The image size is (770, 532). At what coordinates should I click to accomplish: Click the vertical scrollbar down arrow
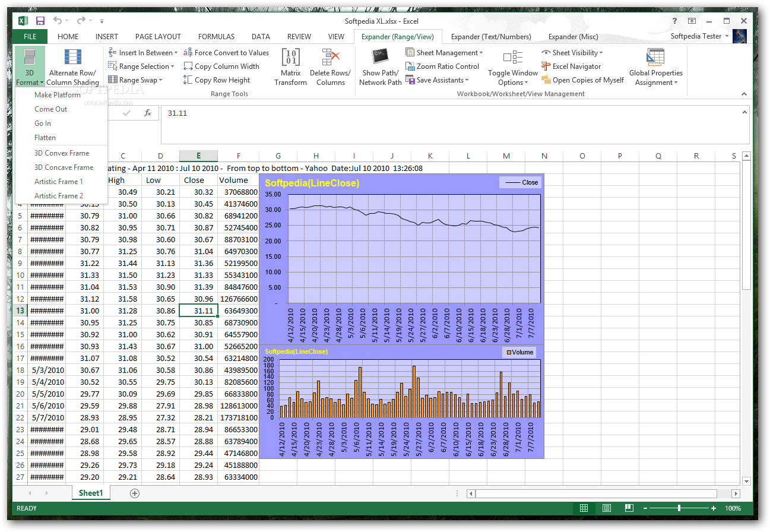(747, 481)
